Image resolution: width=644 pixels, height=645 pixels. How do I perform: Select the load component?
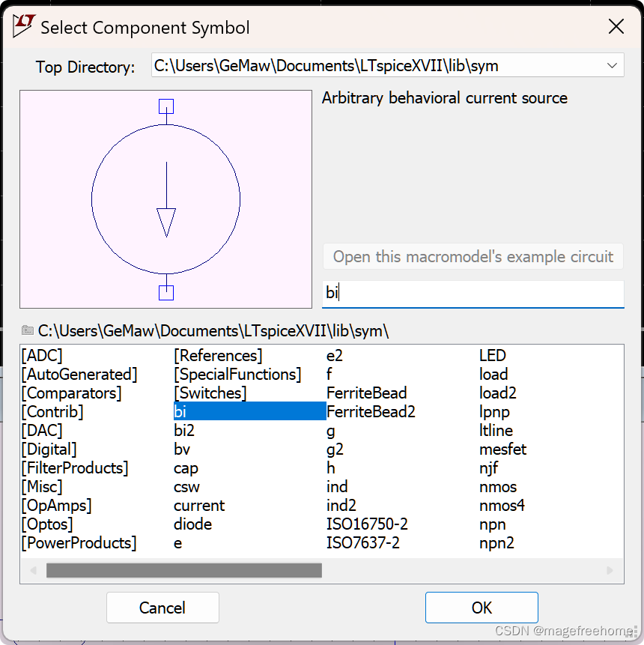click(x=493, y=375)
